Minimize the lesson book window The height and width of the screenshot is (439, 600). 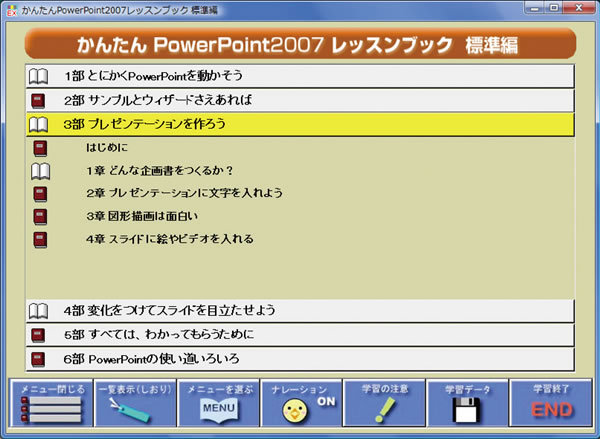click(535, 8)
